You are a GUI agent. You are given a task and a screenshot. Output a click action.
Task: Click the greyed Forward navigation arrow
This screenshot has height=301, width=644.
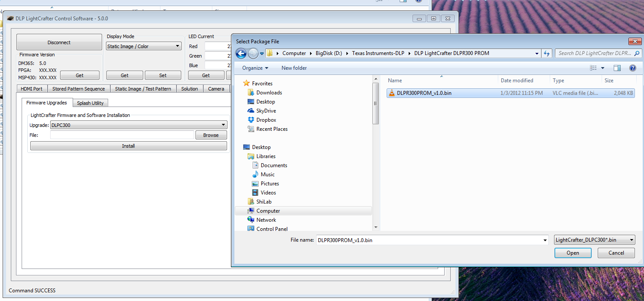click(253, 53)
